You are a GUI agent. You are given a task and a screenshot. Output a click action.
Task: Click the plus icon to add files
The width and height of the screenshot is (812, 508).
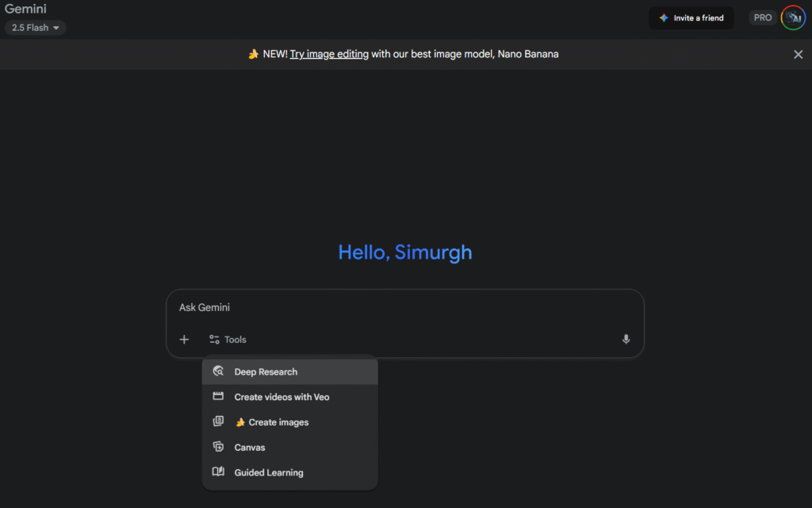point(184,340)
